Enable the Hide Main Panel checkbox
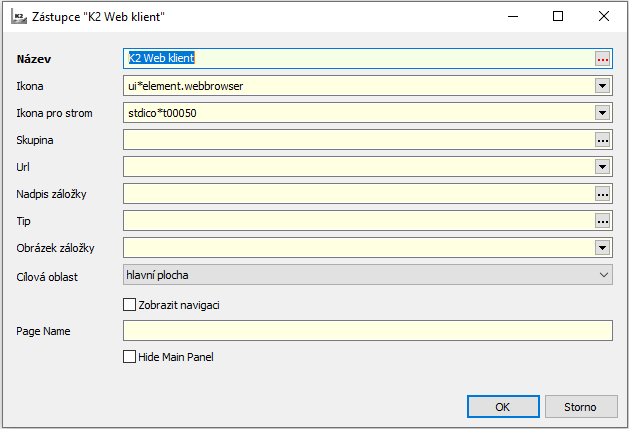Screen dimensions: 629x429 129,356
